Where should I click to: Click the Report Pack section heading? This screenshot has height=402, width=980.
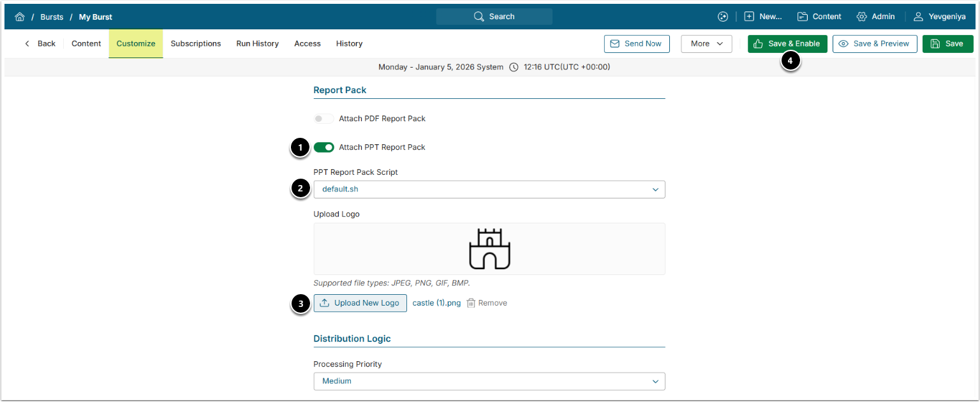pos(340,90)
